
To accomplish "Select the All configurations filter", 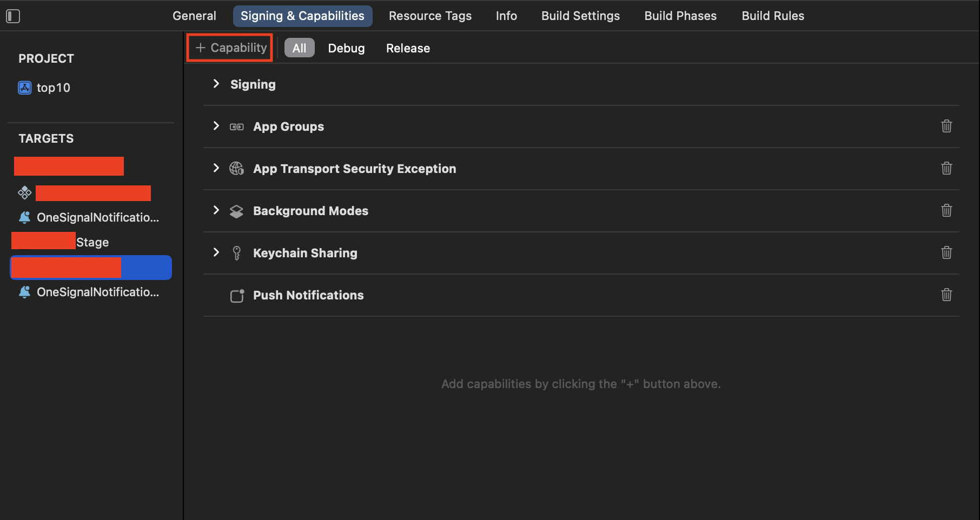I will pyautogui.click(x=299, y=48).
